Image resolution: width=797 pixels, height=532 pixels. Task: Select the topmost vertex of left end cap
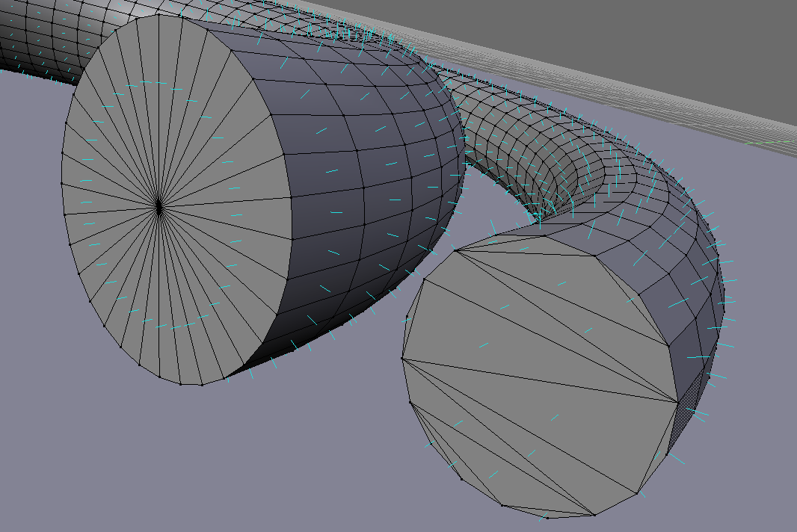(x=159, y=16)
